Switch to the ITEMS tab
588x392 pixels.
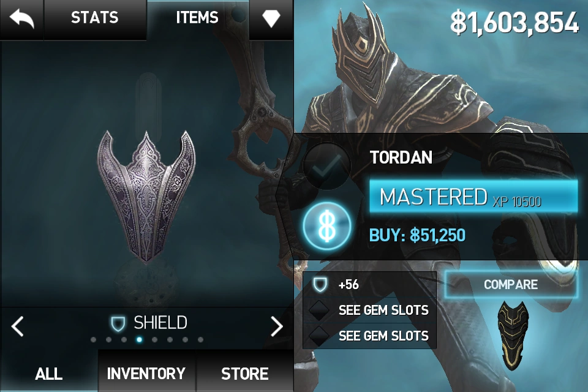(197, 18)
